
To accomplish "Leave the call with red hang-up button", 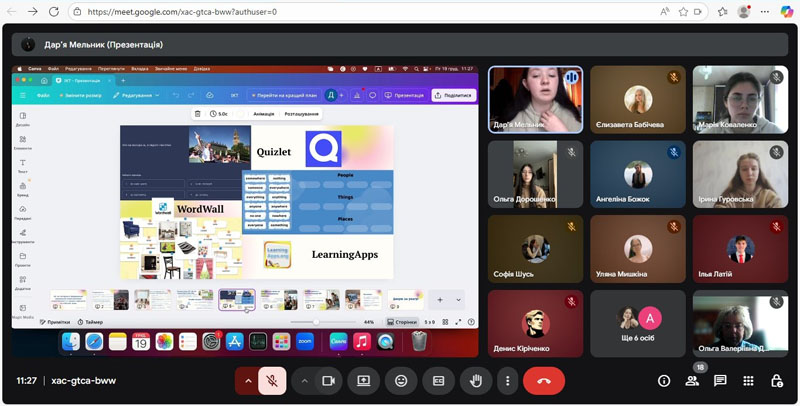I will [544, 381].
